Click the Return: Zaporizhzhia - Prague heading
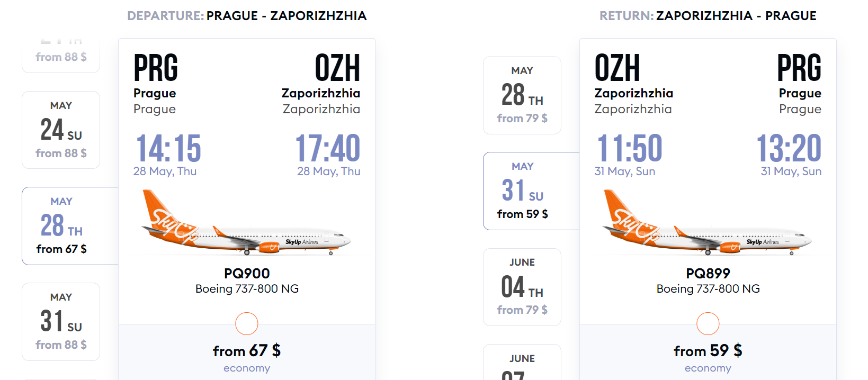Image resolution: width=868 pixels, height=380 pixels. point(708,16)
